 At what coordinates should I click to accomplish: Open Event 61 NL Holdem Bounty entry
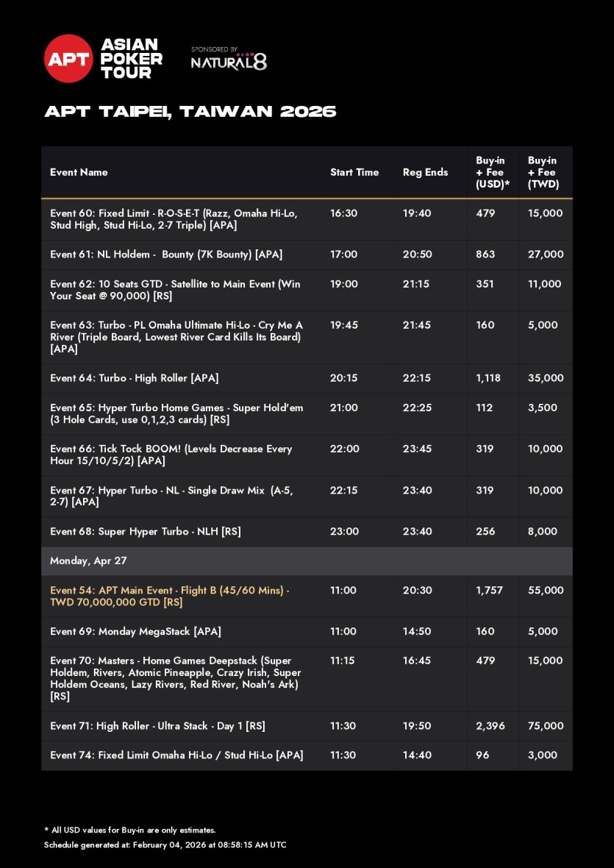click(166, 255)
